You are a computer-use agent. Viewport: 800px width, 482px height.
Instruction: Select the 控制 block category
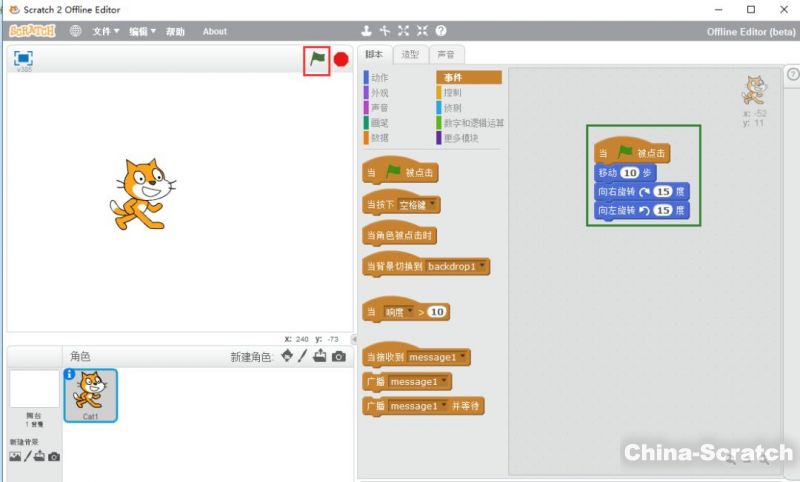[x=453, y=92]
